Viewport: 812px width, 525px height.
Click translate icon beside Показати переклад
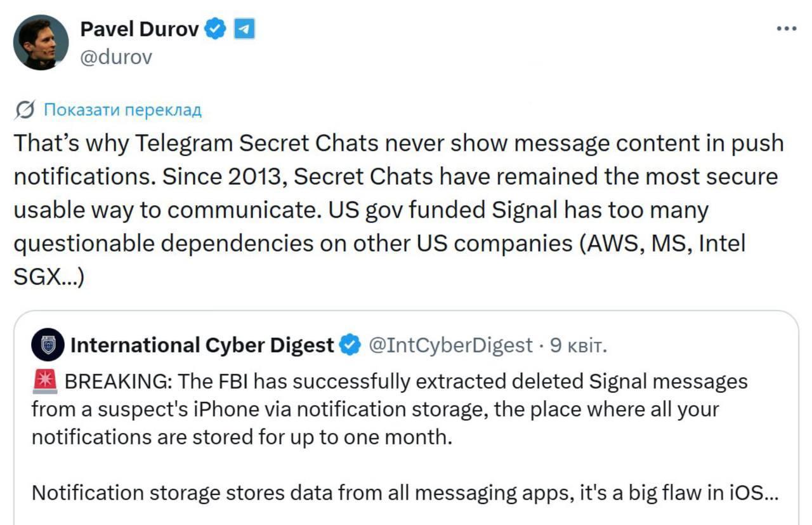[24, 110]
